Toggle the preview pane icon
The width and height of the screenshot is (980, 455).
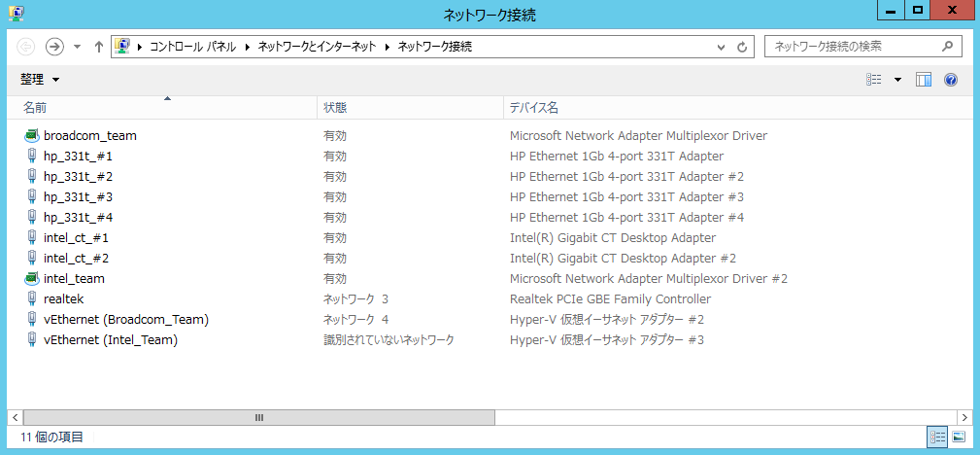point(923,80)
